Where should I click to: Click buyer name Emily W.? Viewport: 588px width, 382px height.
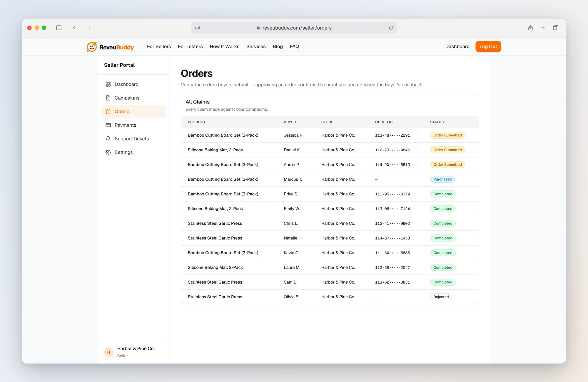coord(292,209)
